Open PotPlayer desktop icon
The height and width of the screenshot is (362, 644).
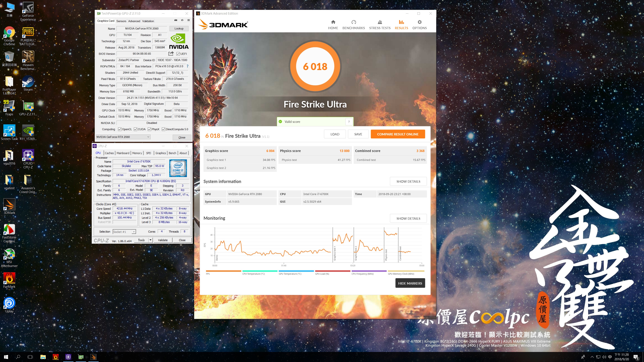pyautogui.click(x=9, y=85)
